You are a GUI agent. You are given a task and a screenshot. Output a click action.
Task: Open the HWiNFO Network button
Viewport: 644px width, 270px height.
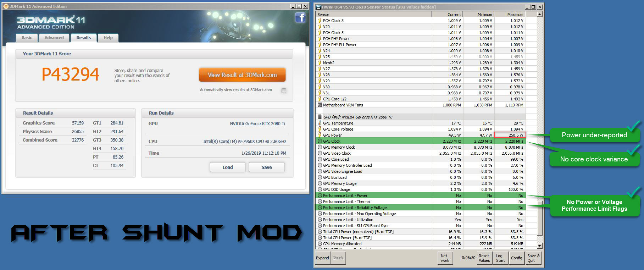pos(445,258)
